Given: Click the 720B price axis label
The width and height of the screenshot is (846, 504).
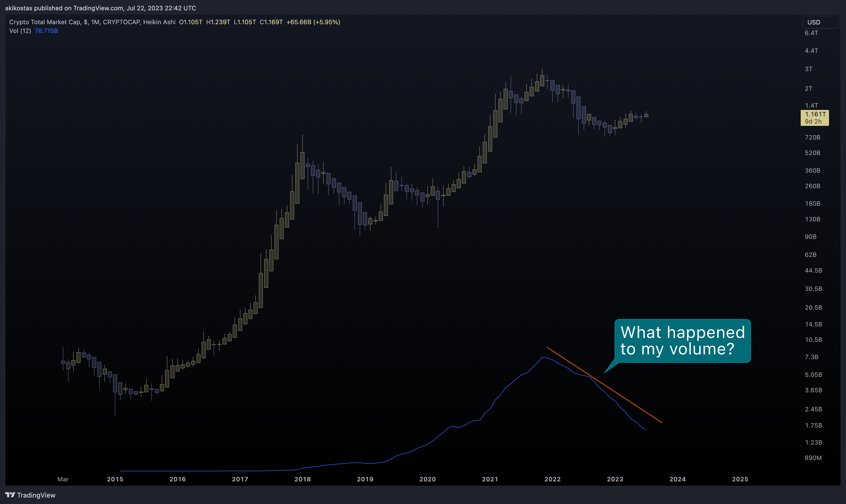Looking at the screenshot, I should [x=812, y=137].
